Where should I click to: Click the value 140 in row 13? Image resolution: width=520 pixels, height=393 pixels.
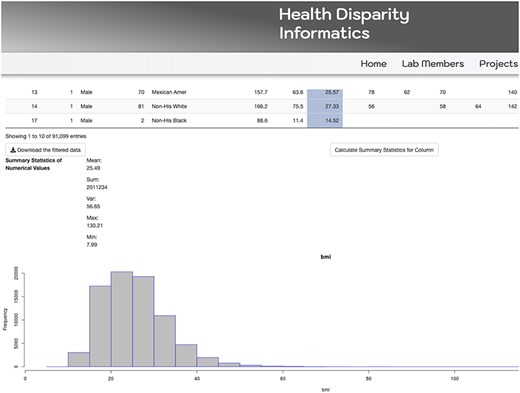512,92
